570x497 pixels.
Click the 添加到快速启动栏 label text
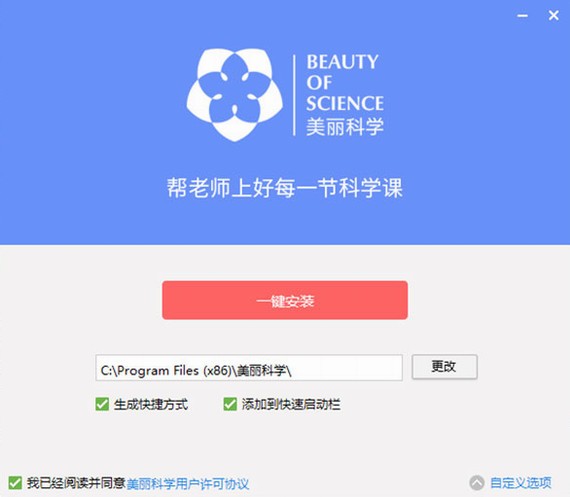[291, 404]
